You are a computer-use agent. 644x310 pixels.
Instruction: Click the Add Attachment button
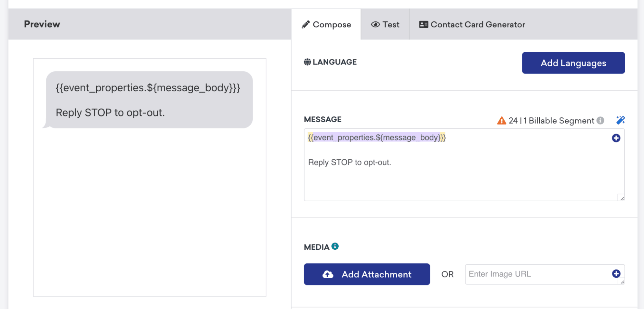tap(367, 274)
